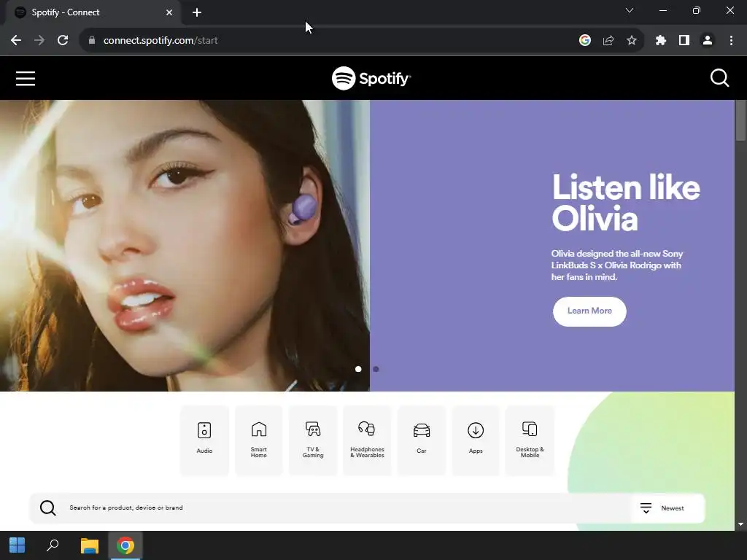Screen dimensions: 747x560
Task: Click the Chrome taskbar icon
Action: point(125,545)
